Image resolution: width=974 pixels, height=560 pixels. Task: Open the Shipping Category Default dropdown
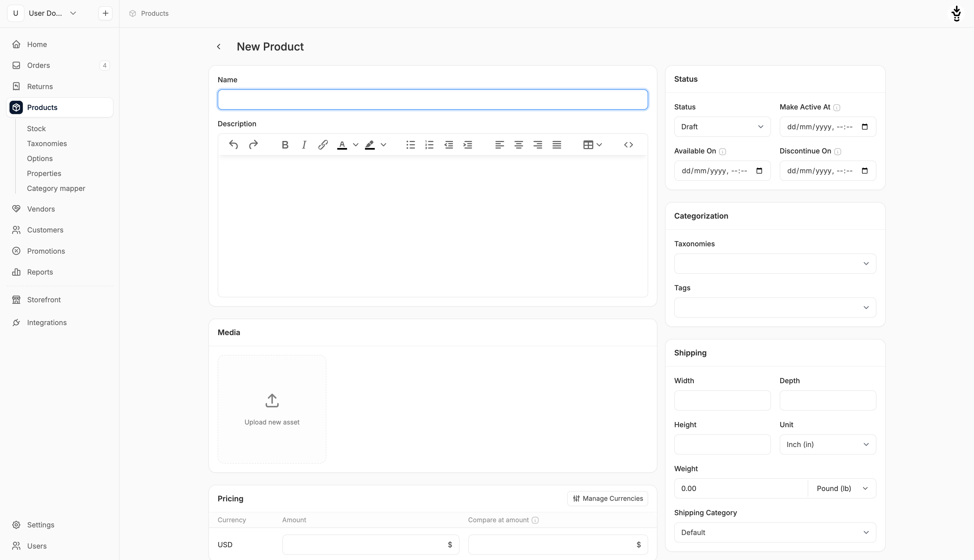point(775,532)
